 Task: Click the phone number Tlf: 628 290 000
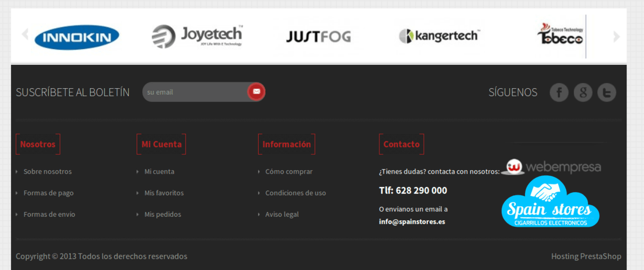(413, 191)
